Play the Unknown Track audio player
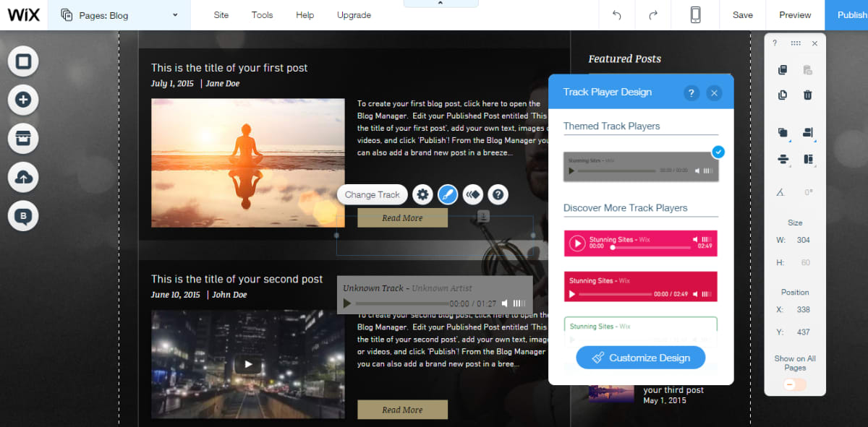Viewport: 868px width, 427px height. 347,303
